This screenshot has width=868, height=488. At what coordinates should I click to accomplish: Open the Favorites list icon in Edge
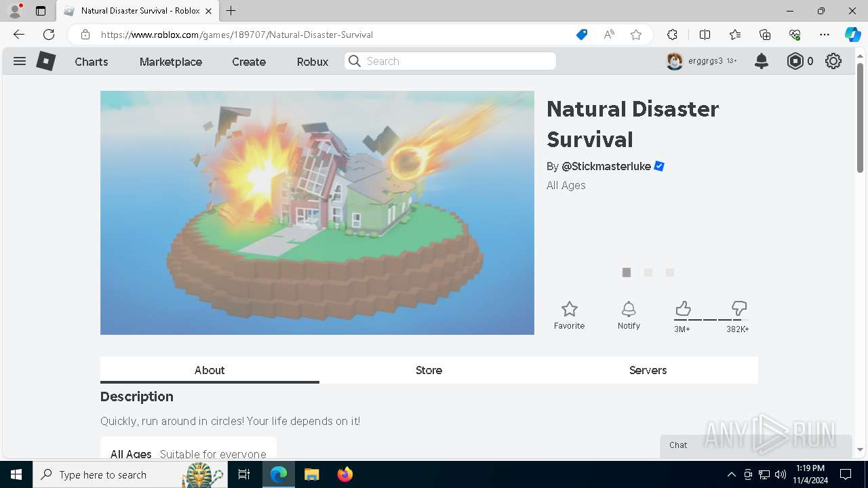(x=735, y=35)
